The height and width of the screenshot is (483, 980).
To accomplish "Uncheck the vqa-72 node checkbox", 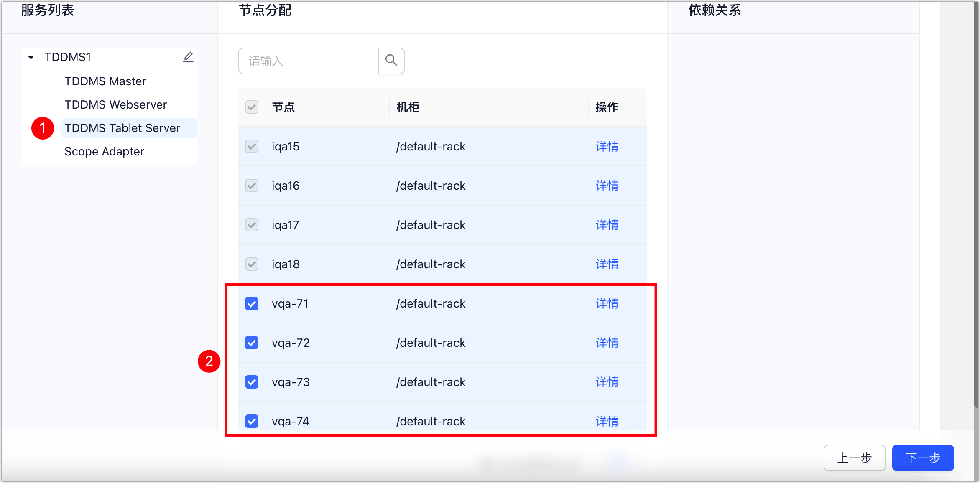I will (252, 343).
